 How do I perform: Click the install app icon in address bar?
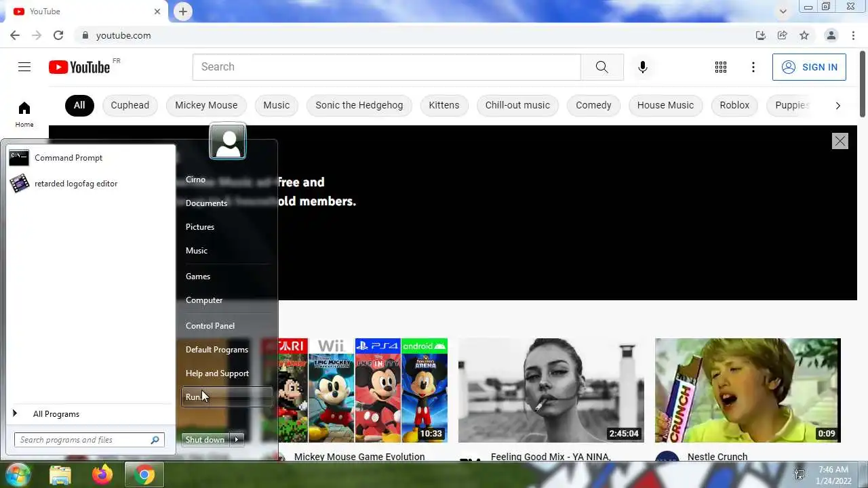(761, 35)
